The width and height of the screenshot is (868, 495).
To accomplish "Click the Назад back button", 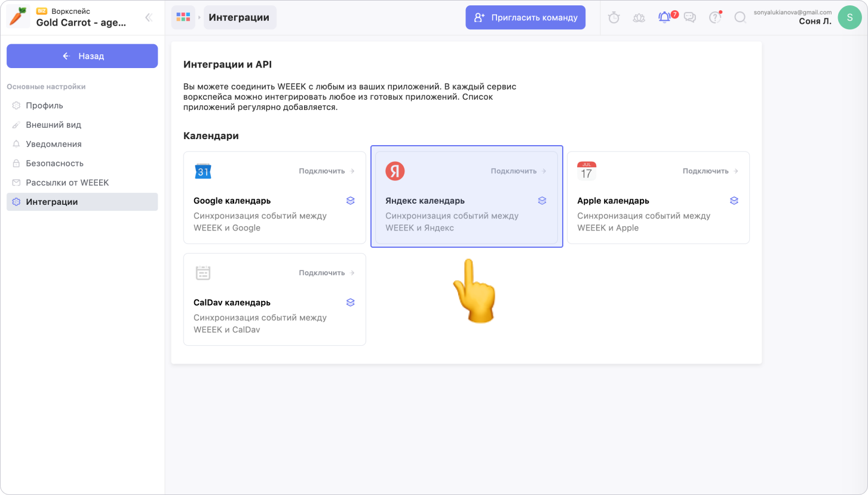I will (82, 56).
